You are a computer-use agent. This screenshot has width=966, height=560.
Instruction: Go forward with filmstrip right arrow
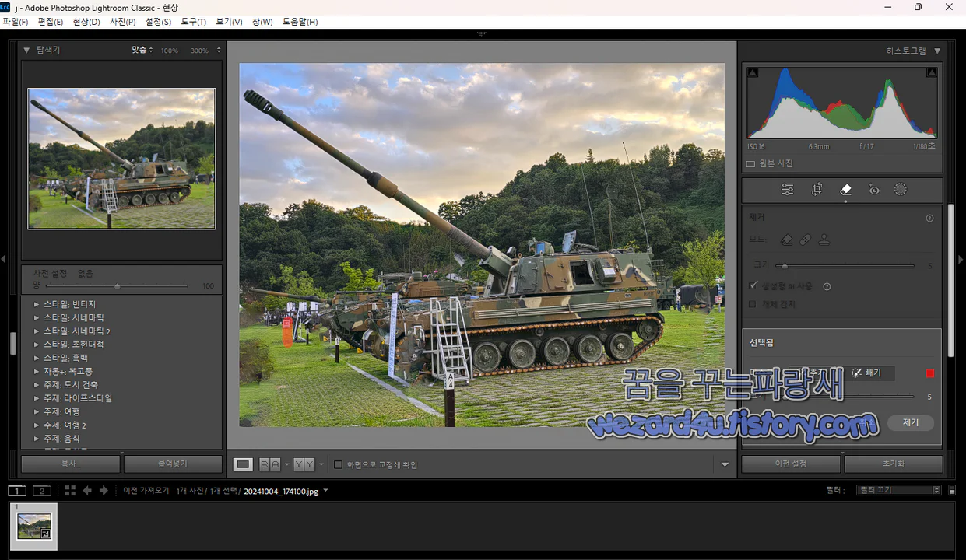[104, 491]
